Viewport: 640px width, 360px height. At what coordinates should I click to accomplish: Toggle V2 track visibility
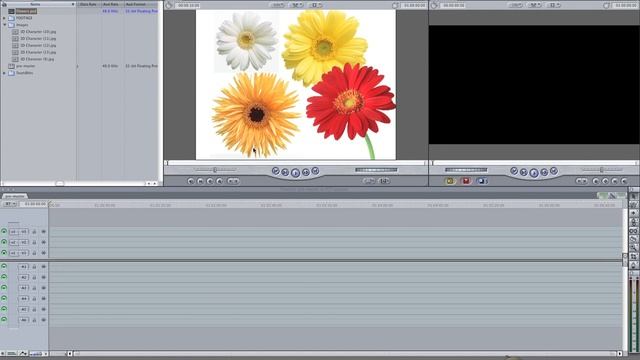pyautogui.click(x=4, y=242)
